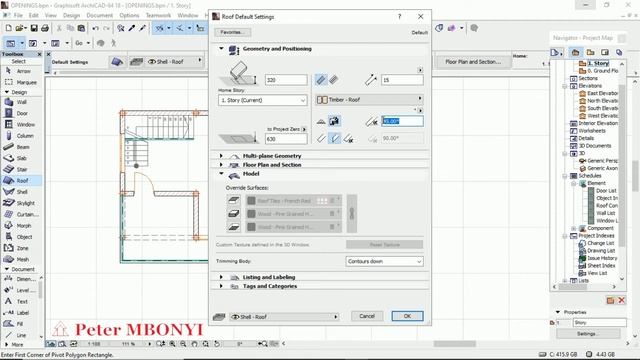The height and width of the screenshot is (360, 640).
Task: Select the Label tool
Action: click(x=20, y=313)
